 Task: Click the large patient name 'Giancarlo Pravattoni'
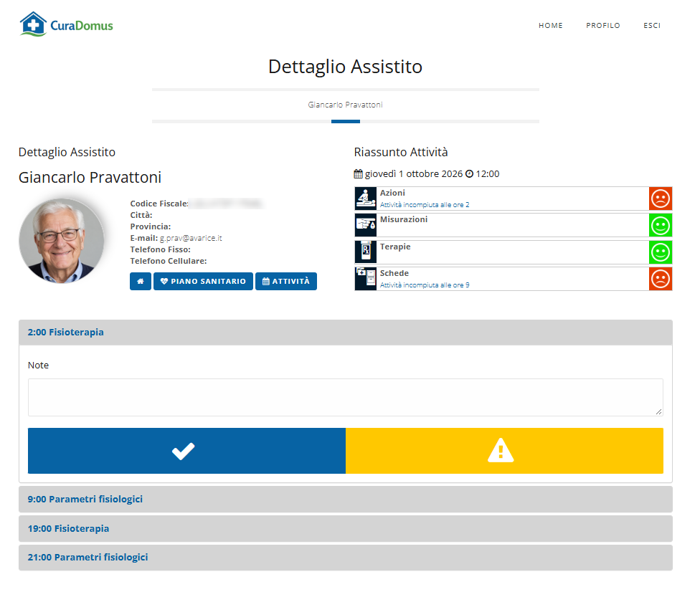(90, 178)
